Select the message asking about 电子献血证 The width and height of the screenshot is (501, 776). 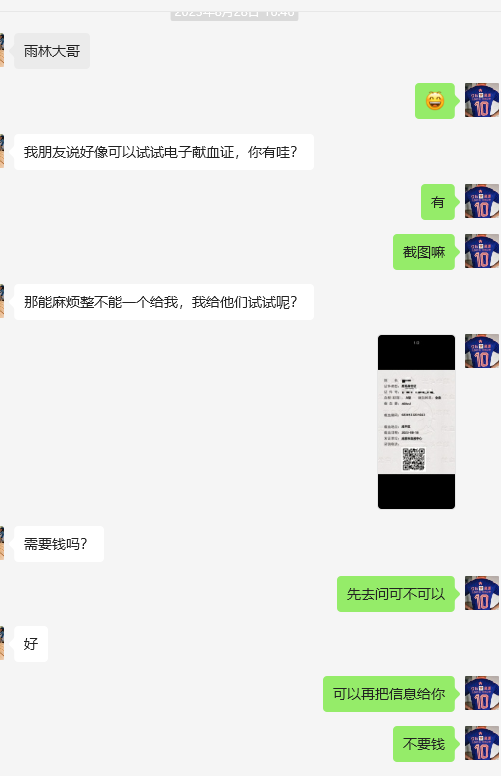[x=164, y=152]
